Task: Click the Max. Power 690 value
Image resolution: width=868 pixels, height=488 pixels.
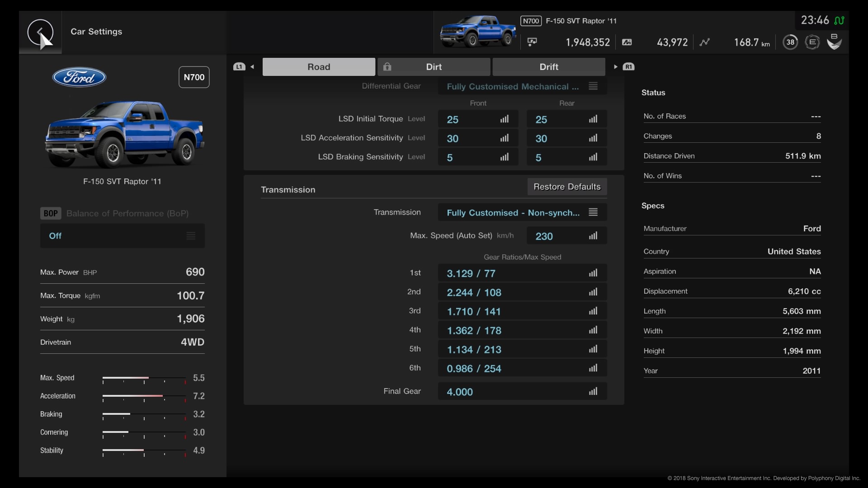Action: click(x=195, y=272)
